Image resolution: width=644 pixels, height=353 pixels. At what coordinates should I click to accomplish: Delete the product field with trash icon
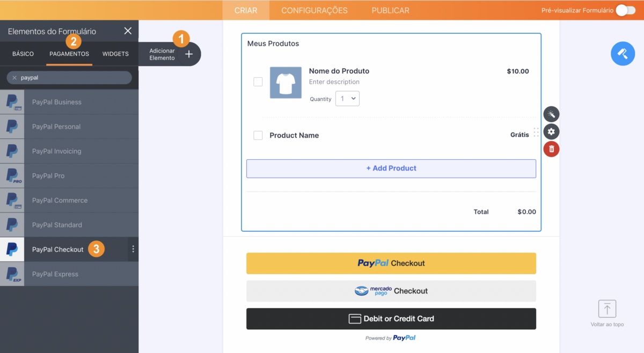[x=551, y=149]
